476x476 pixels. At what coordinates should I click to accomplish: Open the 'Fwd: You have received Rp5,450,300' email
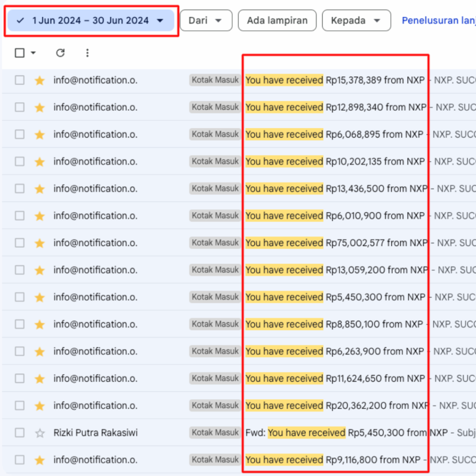[346, 433]
